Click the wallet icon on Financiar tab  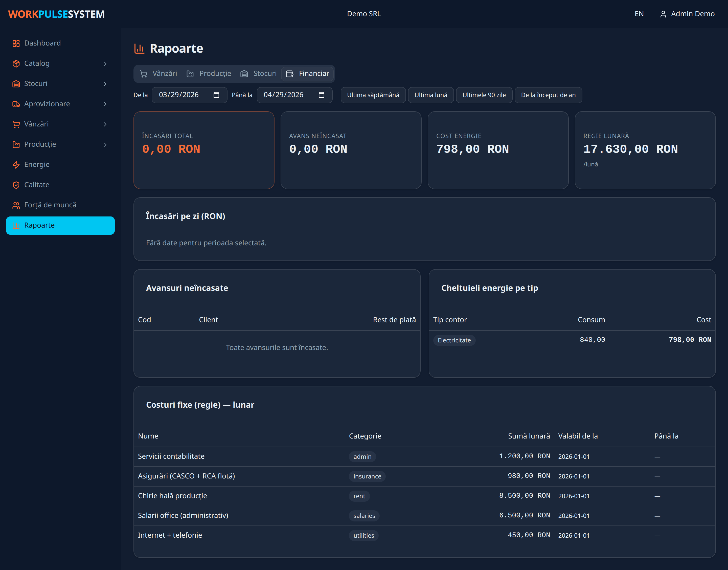[x=290, y=74]
